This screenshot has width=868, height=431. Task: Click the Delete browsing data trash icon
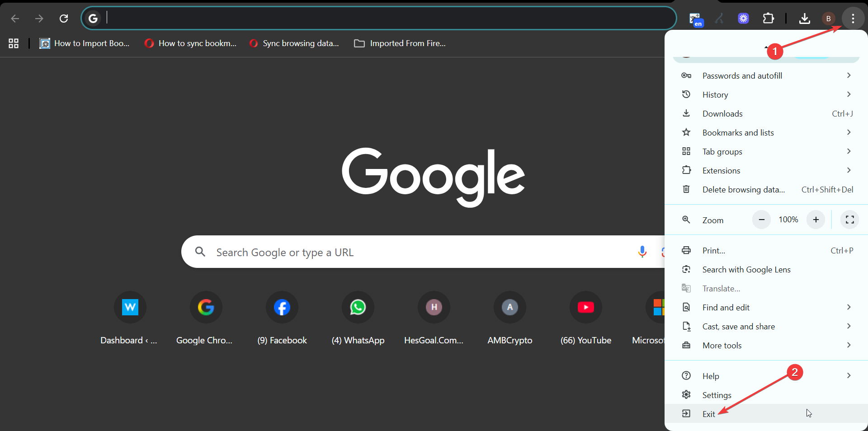pos(686,189)
